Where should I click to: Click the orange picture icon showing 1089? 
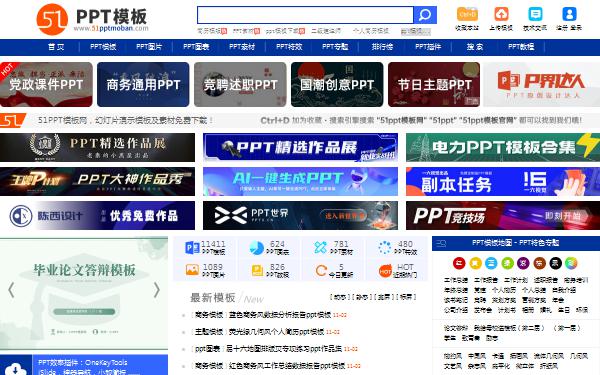[x=192, y=270]
